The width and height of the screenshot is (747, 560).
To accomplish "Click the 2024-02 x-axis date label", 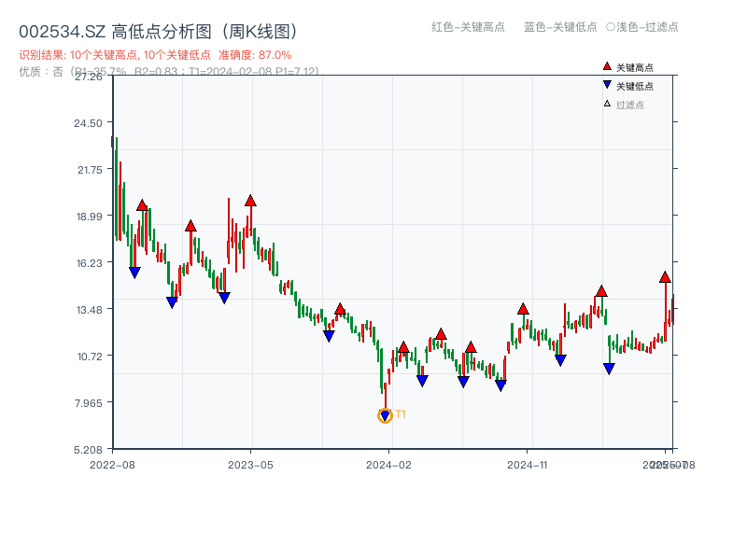I will [x=388, y=465].
